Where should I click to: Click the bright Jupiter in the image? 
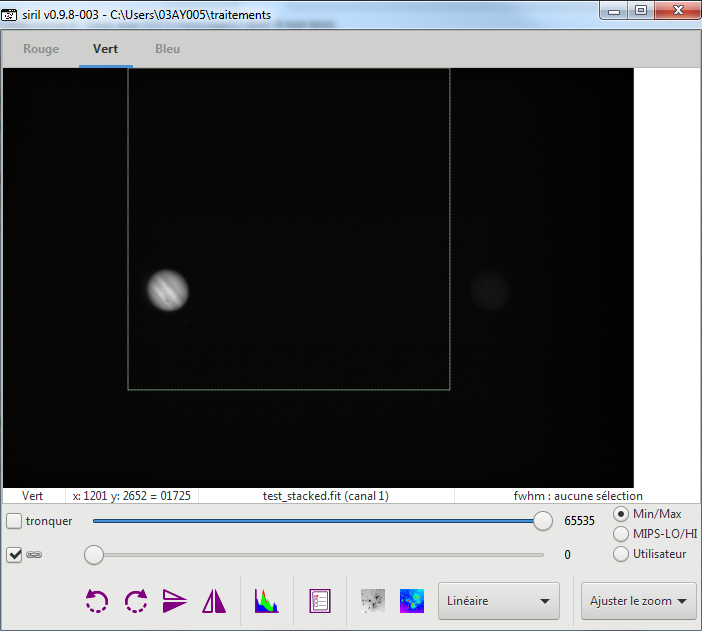pyautogui.click(x=168, y=290)
